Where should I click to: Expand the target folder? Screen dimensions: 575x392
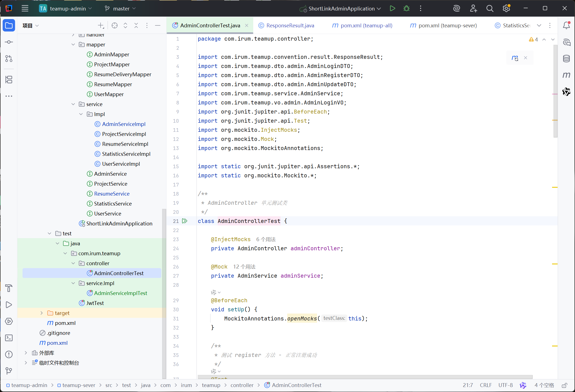pyautogui.click(x=42, y=313)
